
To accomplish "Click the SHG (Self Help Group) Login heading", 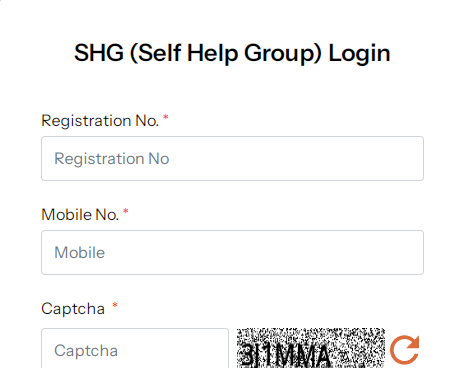I will (x=232, y=53).
